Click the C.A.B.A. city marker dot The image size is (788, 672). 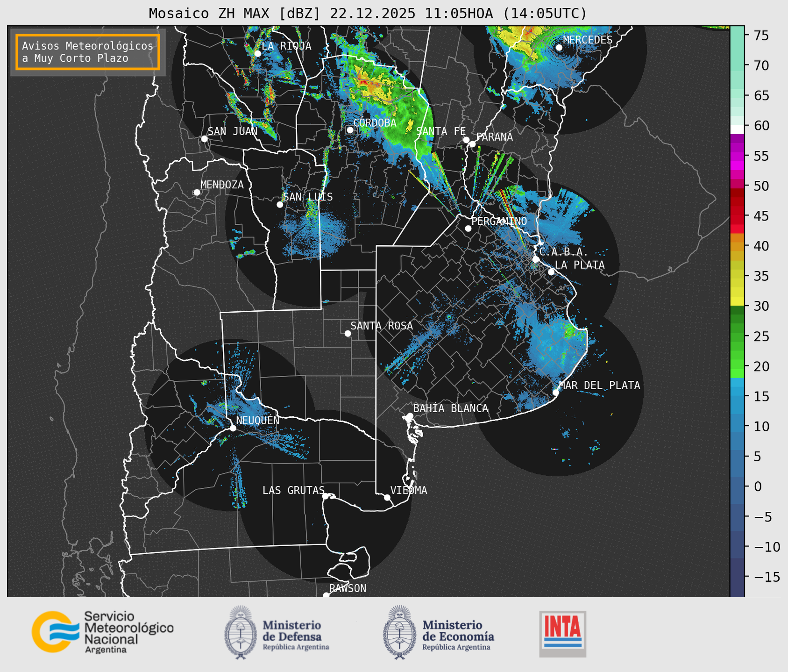coord(536,259)
